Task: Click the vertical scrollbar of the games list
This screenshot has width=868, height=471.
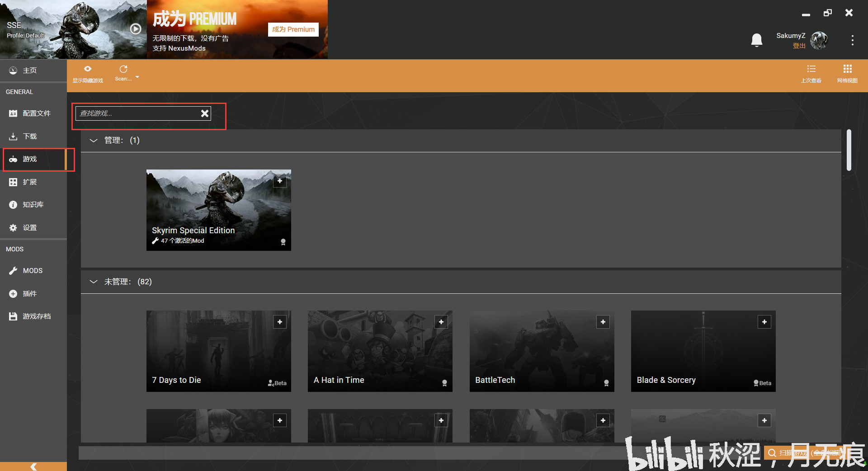Action: (x=849, y=150)
